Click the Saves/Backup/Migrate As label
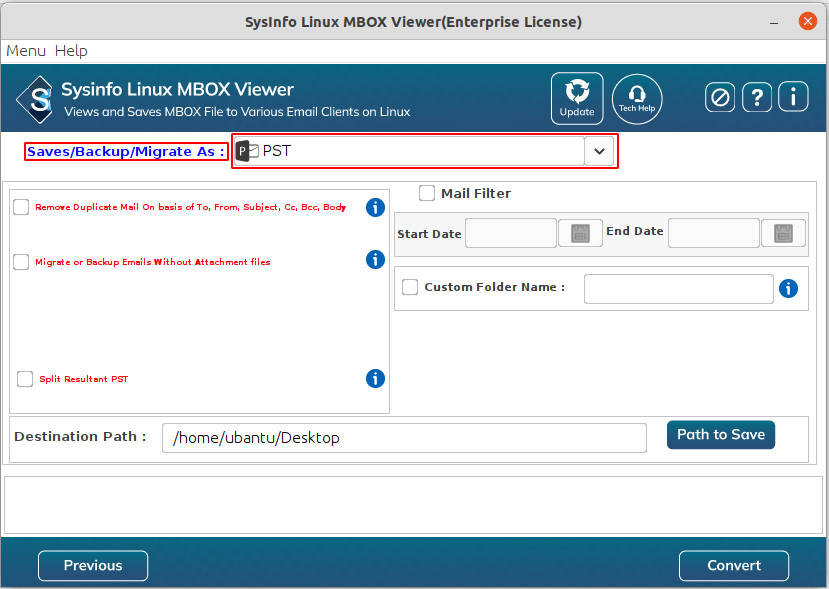This screenshot has height=589, width=829. click(126, 152)
